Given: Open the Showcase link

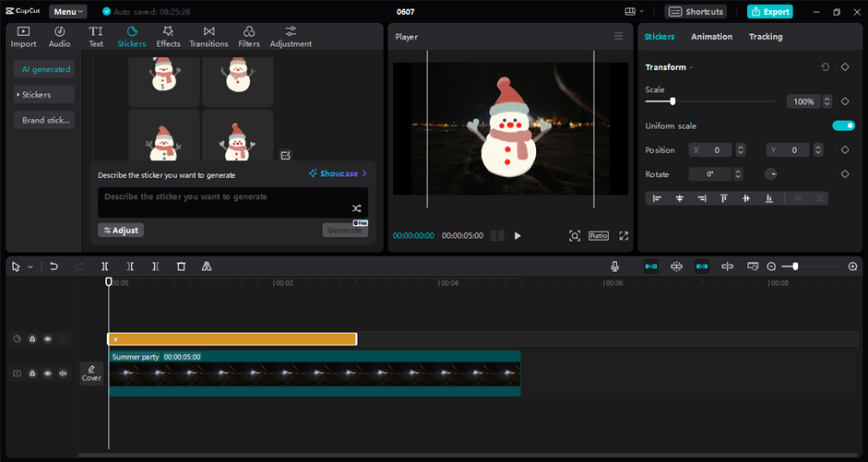Looking at the screenshot, I should 339,173.
